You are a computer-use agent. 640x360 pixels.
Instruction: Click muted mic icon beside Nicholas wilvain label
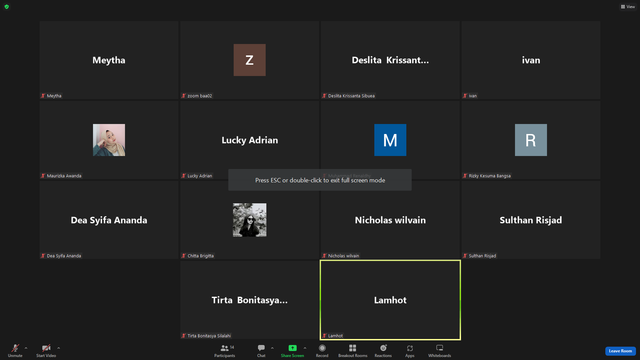324,256
